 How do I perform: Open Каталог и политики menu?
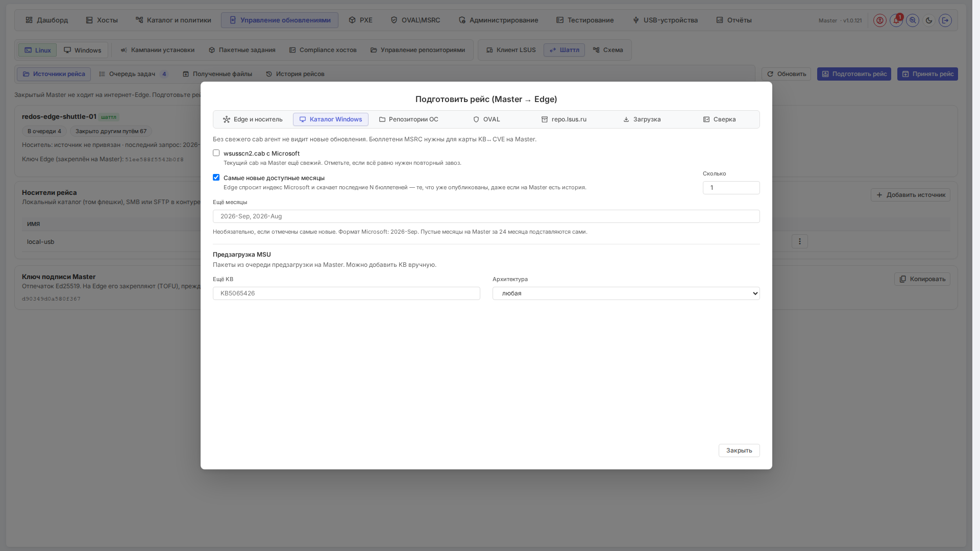point(173,20)
